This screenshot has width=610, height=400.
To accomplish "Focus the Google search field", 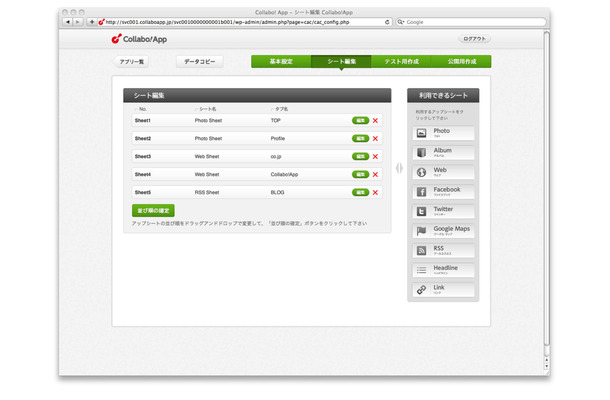I will [x=471, y=22].
